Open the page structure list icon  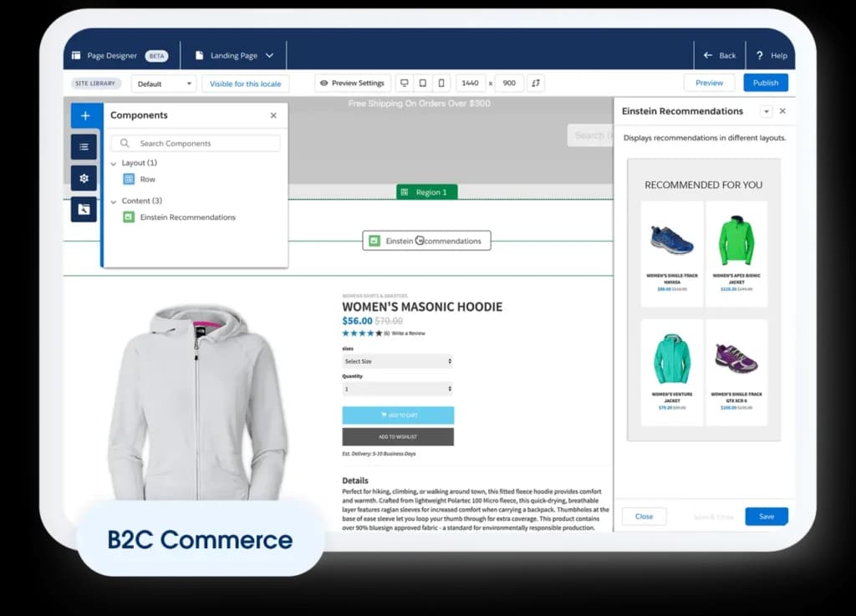tap(84, 147)
